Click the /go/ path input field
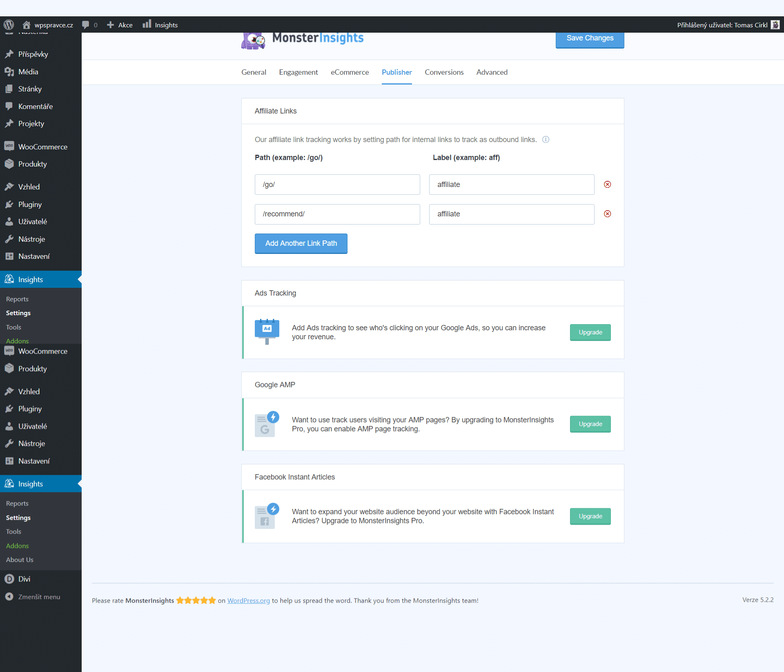 337,185
